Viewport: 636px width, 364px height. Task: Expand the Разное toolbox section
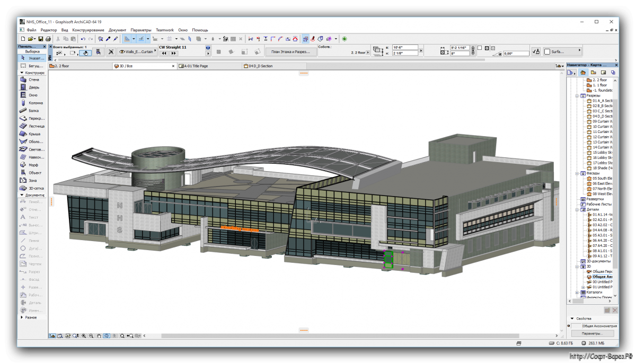coord(22,317)
